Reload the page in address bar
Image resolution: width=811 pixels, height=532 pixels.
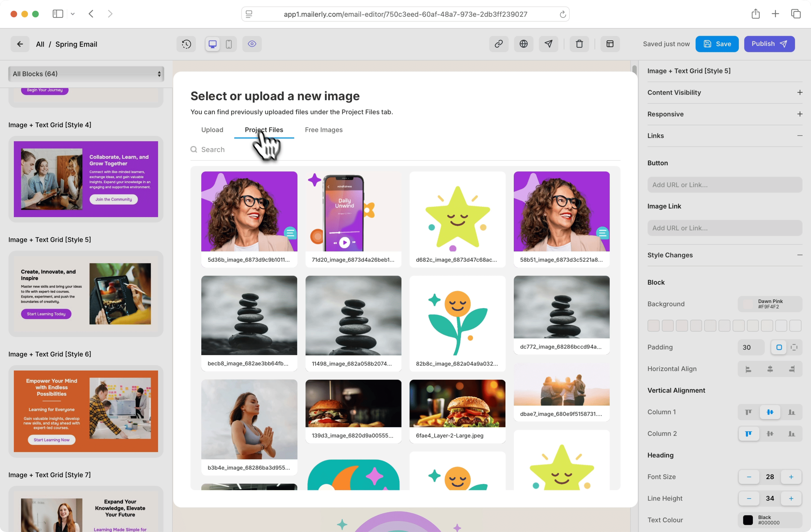563,14
